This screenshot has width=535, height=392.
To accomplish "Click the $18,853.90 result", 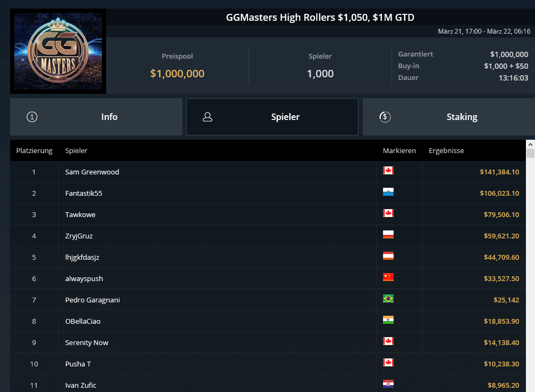I will click(x=501, y=321).
